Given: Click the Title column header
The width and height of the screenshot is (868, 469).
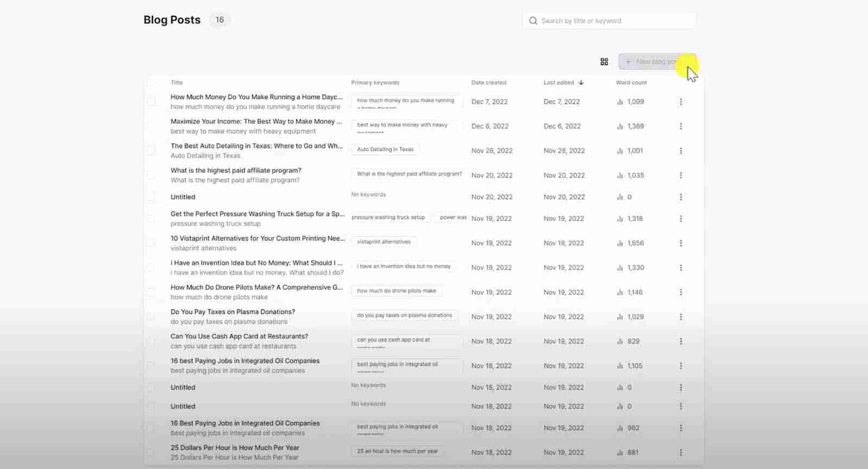Looking at the screenshot, I should pos(176,83).
